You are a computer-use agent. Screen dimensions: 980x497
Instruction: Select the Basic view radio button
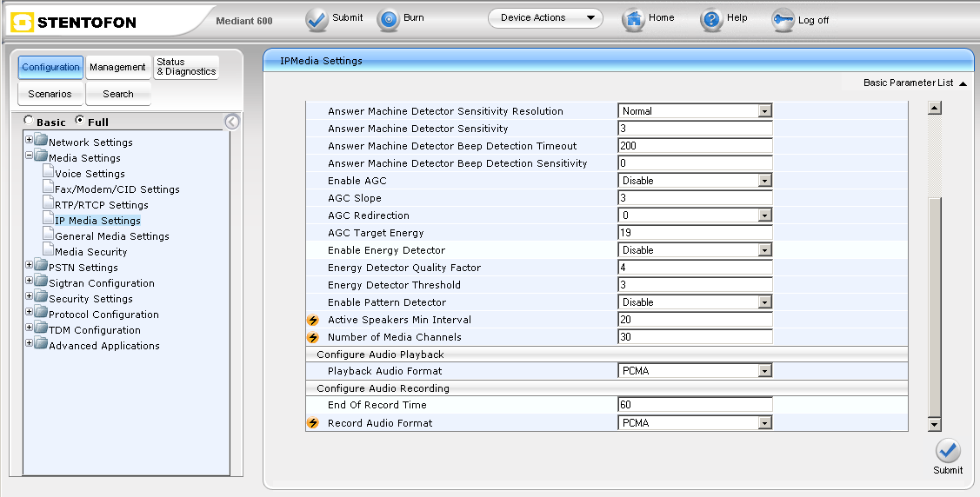coord(29,121)
